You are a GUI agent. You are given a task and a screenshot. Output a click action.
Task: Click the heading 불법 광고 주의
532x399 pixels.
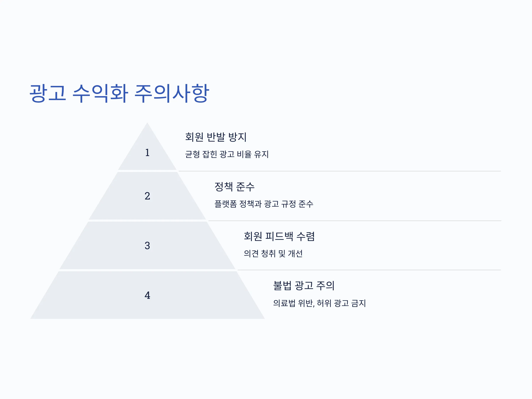pos(304,286)
